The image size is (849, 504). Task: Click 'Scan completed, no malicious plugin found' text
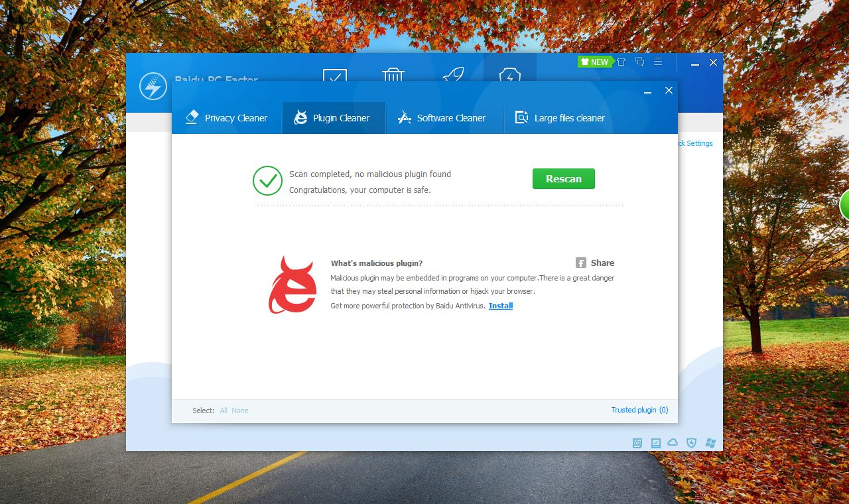pos(370,174)
